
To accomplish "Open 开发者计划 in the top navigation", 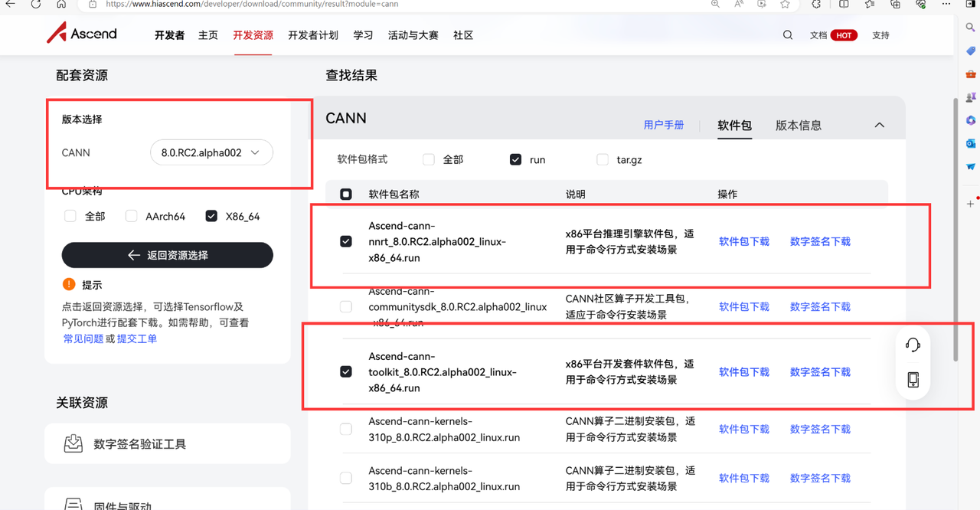I will [x=313, y=35].
